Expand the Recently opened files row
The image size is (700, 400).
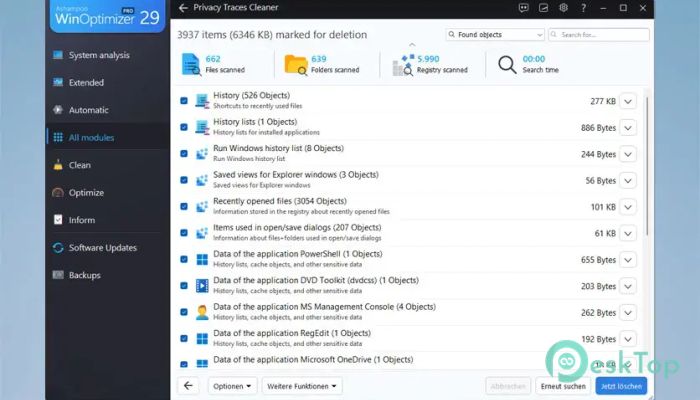pos(628,207)
